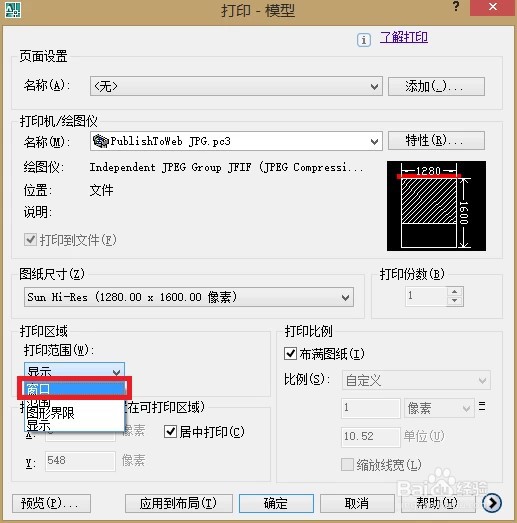Click the 应用到布局(T) button
Screen dimensions: 517x523
179,503
